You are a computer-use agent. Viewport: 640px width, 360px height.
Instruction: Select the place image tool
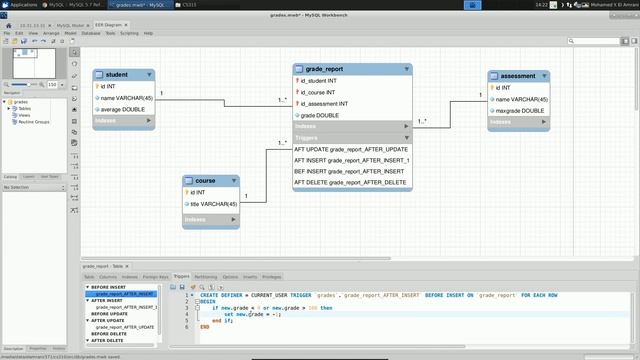(74, 110)
